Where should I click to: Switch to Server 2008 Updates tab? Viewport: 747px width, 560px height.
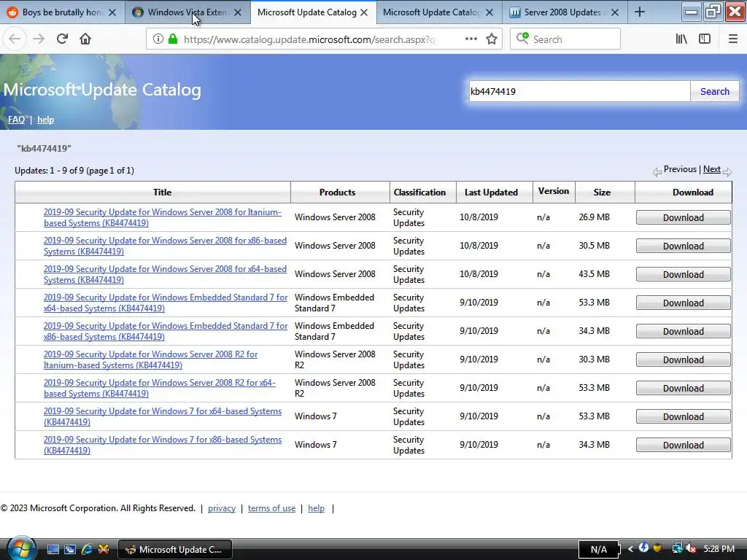(565, 12)
